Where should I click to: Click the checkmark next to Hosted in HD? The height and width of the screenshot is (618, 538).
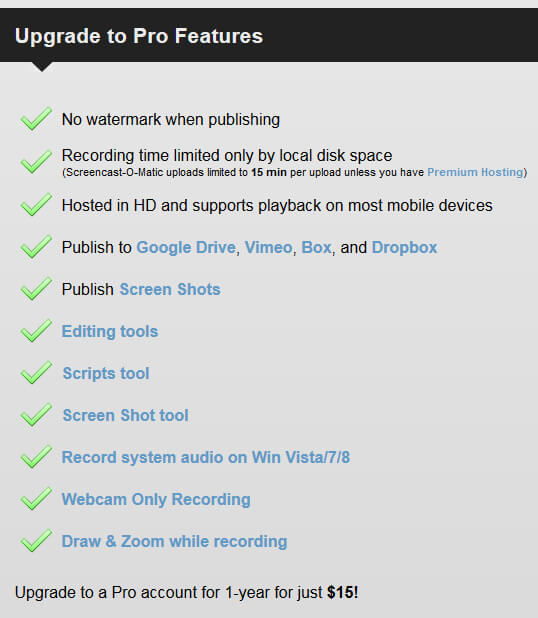tap(36, 204)
